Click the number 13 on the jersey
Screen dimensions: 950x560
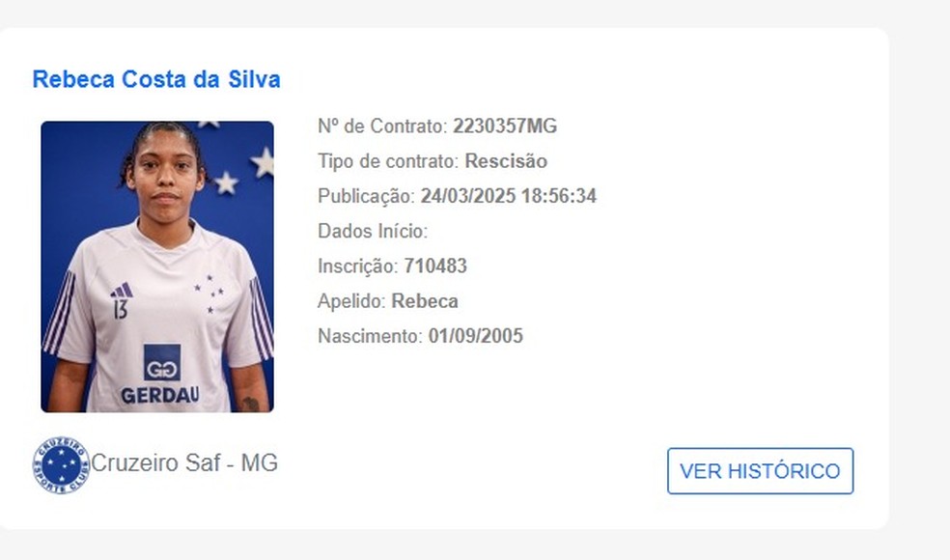click(x=121, y=309)
